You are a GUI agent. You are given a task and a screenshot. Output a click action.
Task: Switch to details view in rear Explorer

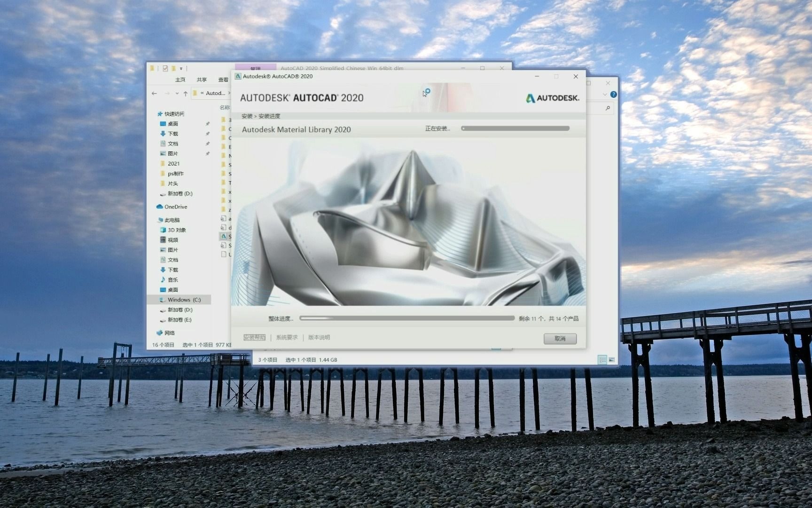602,360
